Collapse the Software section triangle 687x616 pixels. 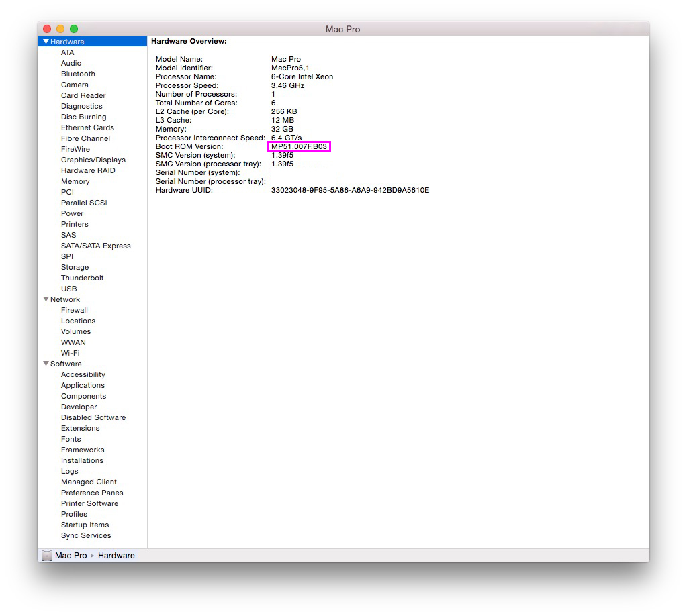click(x=46, y=364)
